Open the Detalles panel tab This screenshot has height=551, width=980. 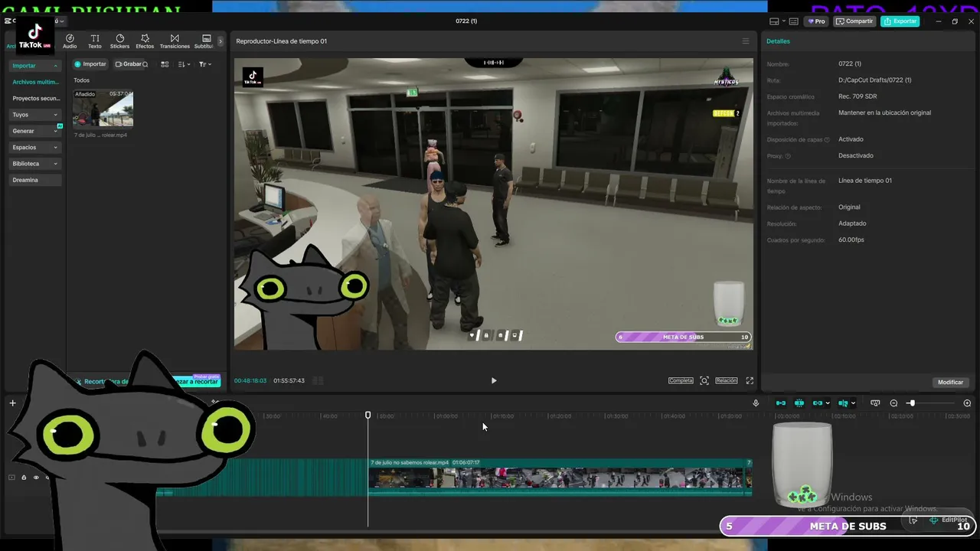(x=778, y=41)
